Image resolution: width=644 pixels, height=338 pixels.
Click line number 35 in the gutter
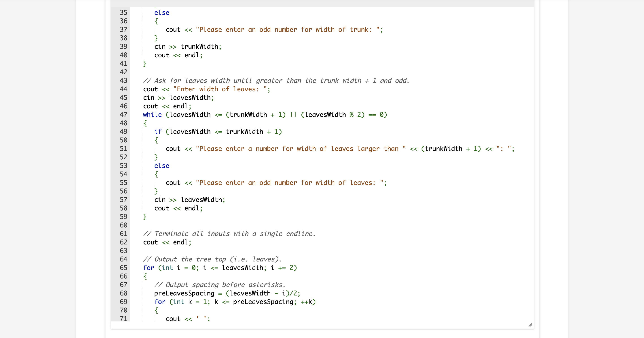[123, 13]
